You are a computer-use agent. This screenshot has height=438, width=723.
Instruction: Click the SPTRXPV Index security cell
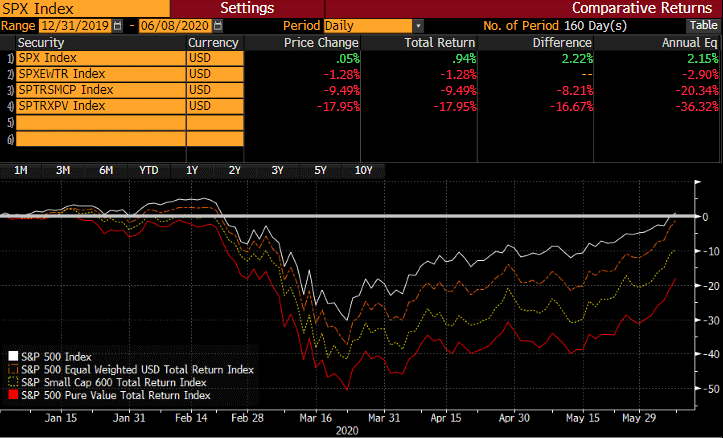point(101,106)
